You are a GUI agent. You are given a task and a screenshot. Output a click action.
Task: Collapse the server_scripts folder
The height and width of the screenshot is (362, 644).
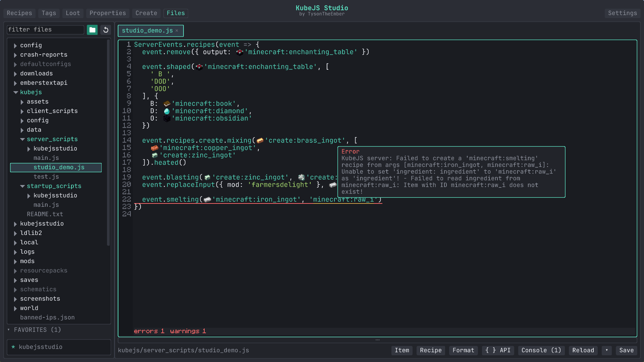tap(22, 139)
